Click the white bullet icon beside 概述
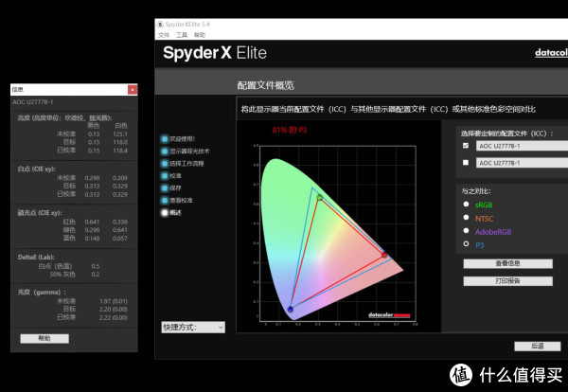This screenshot has height=392, width=568. coord(165,213)
